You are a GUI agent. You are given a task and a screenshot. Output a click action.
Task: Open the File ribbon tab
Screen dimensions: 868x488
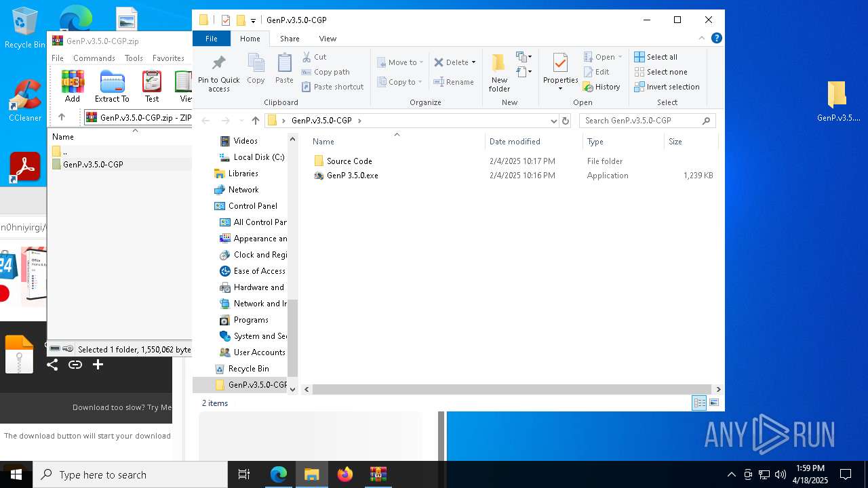pos(212,39)
